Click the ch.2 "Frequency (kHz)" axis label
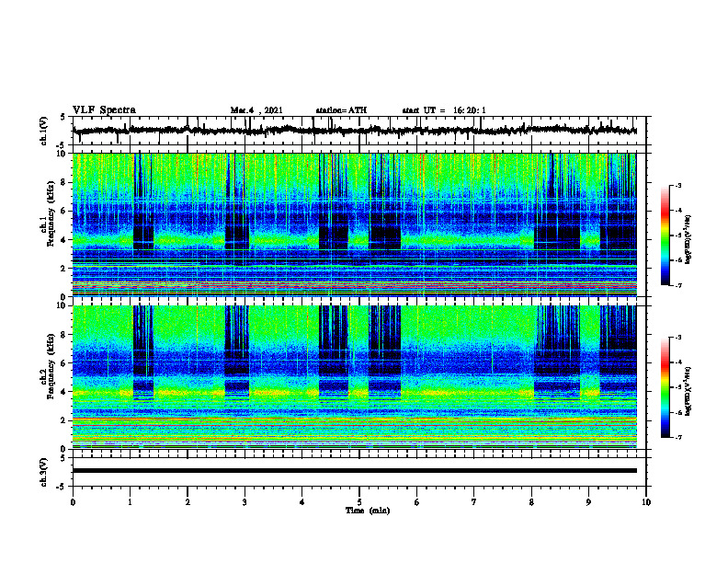Image resolution: width=728 pixels, height=563 pixels. (x=50, y=366)
